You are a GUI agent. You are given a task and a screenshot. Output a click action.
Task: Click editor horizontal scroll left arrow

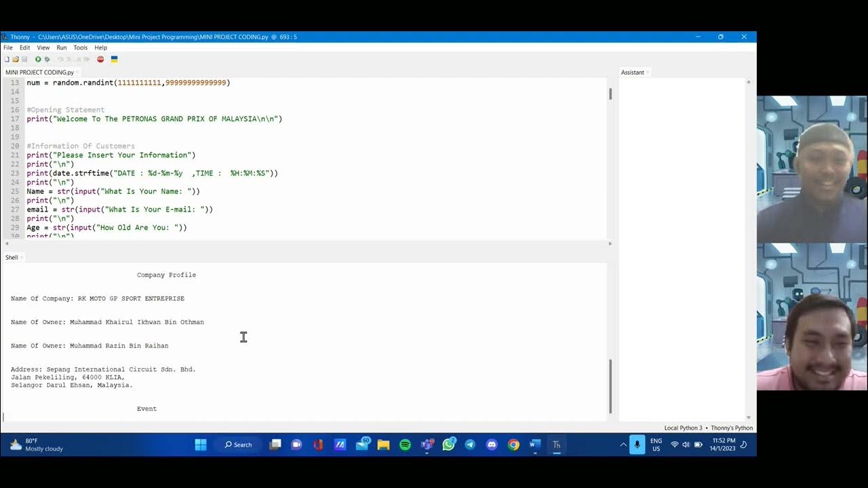pyautogui.click(x=6, y=243)
